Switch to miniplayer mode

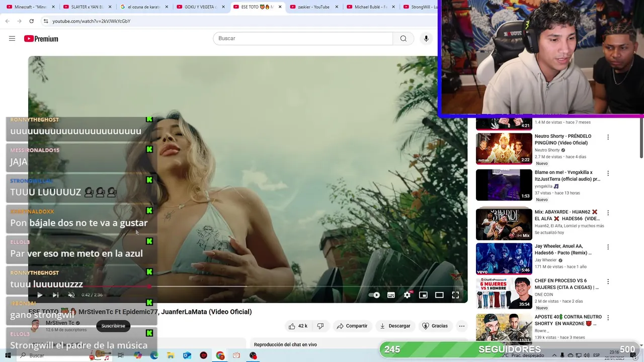[x=423, y=295]
